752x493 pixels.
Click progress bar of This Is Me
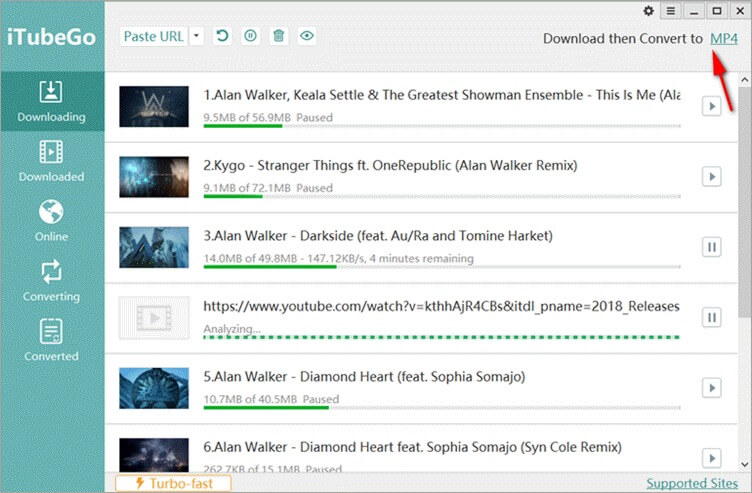pos(442,126)
